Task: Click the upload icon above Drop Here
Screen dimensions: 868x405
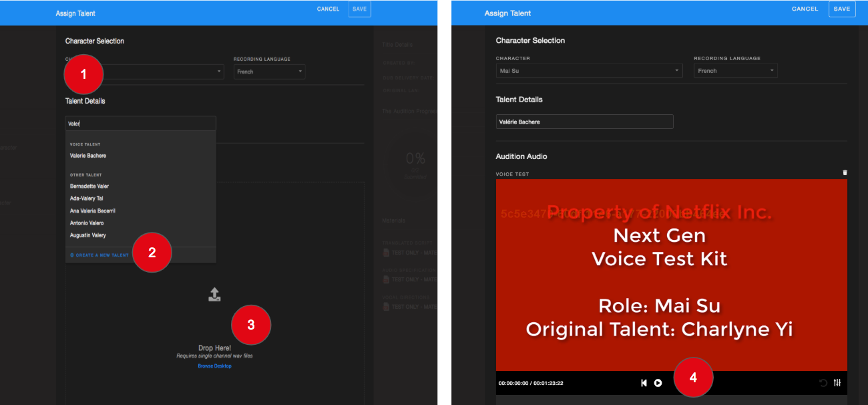Action: point(214,294)
